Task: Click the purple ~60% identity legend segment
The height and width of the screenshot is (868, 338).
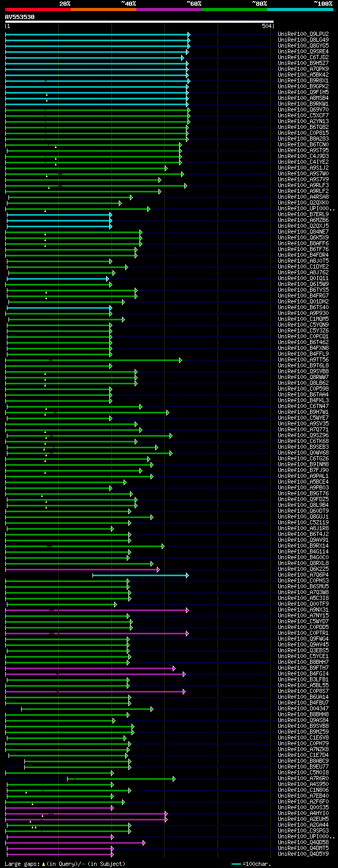Action: [169, 9]
